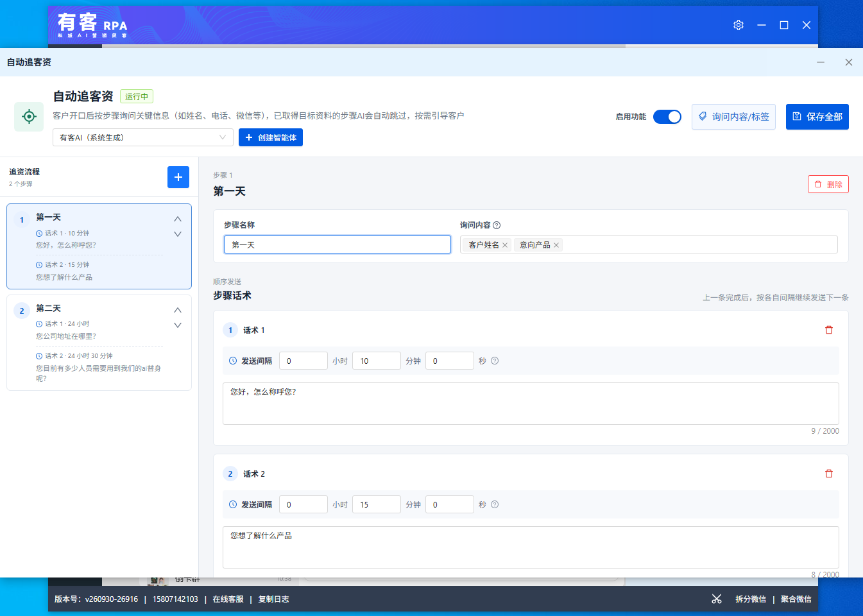
Task: Click 您公司地址在哪里? text in sidebar
Action: click(x=66, y=336)
